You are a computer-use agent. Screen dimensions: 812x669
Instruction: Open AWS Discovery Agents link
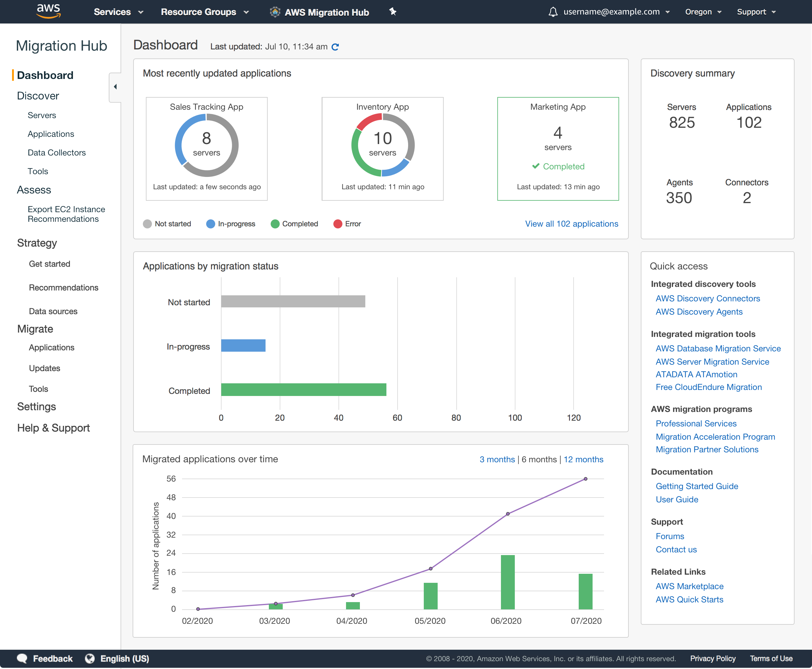tap(699, 312)
